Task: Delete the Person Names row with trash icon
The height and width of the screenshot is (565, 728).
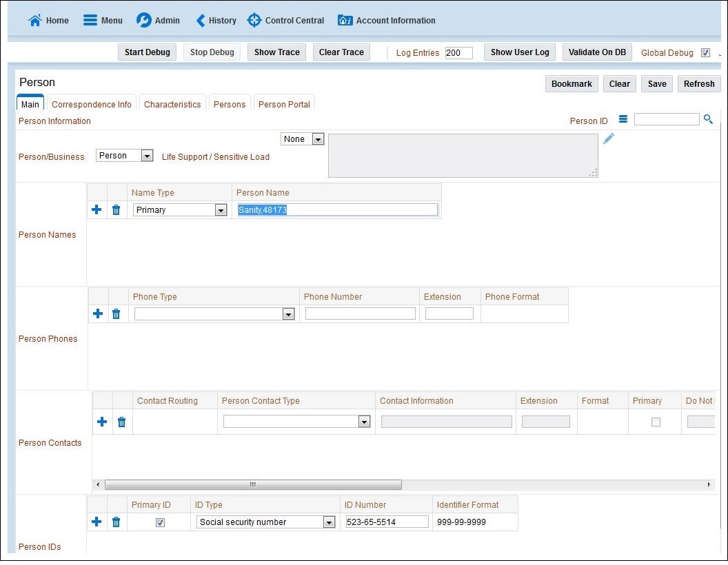Action: pyautogui.click(x=116, y=209)
